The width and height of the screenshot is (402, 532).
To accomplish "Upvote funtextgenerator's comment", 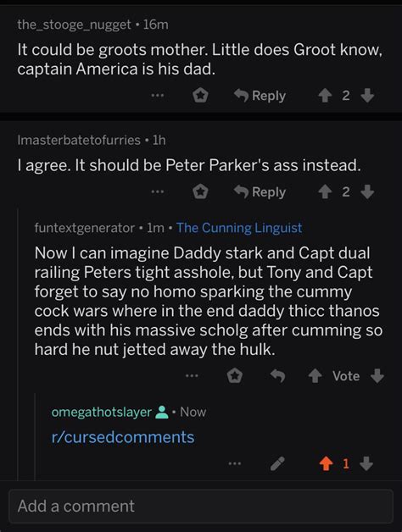I will pos(315,376).
